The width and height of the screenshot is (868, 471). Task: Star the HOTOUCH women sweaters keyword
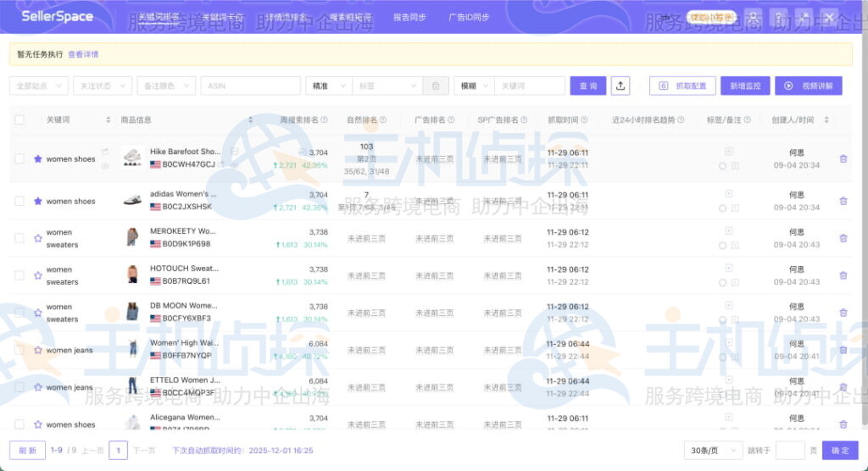[x=37, y=275]
